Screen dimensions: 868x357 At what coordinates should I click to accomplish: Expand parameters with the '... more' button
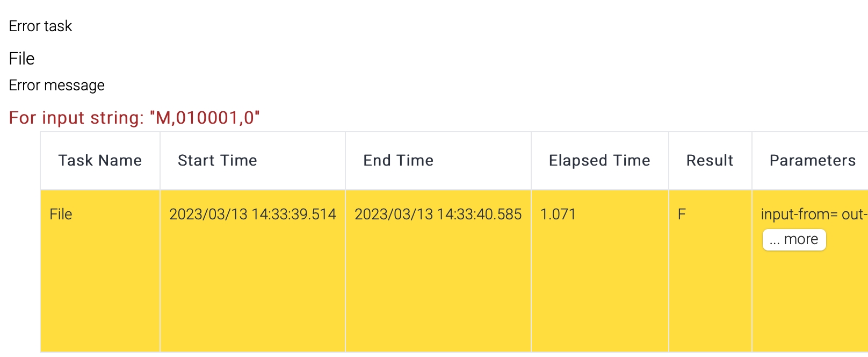pos(794,240)
